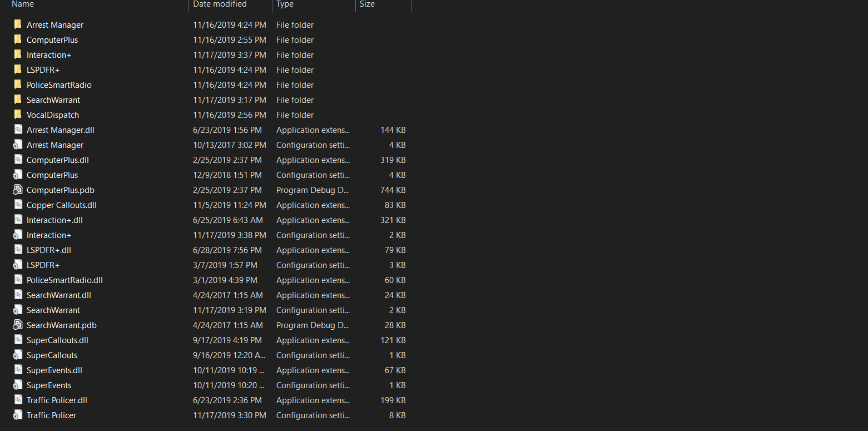This screenshot has width=868, height=431.
Task: Click the date "9/17/2019 4:19 PM"
Action: pyautogui.click(x=227, y=340)
